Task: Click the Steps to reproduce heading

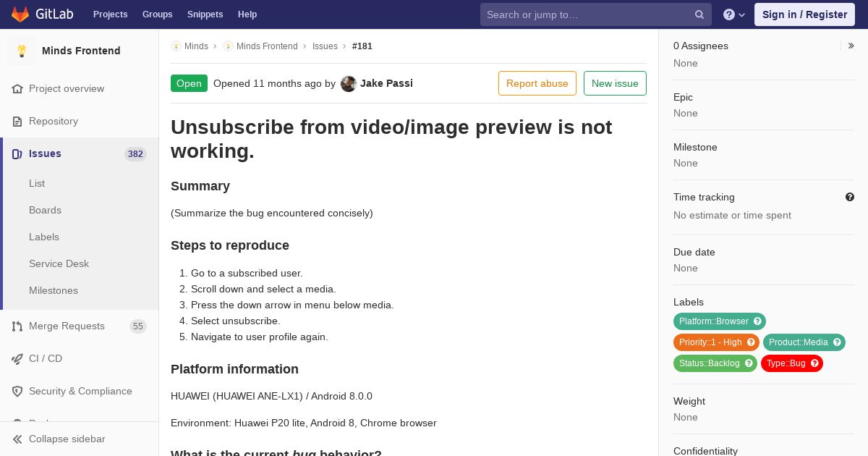Action: 230,245
